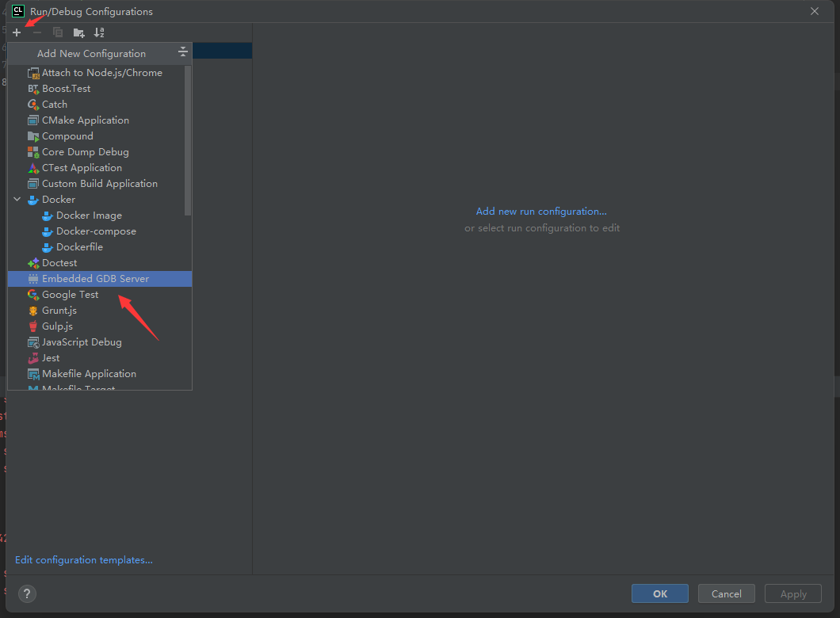This screenshot has width=840, height=618.
Task: Select the Boost.Test configuration type
Action: 100,89
